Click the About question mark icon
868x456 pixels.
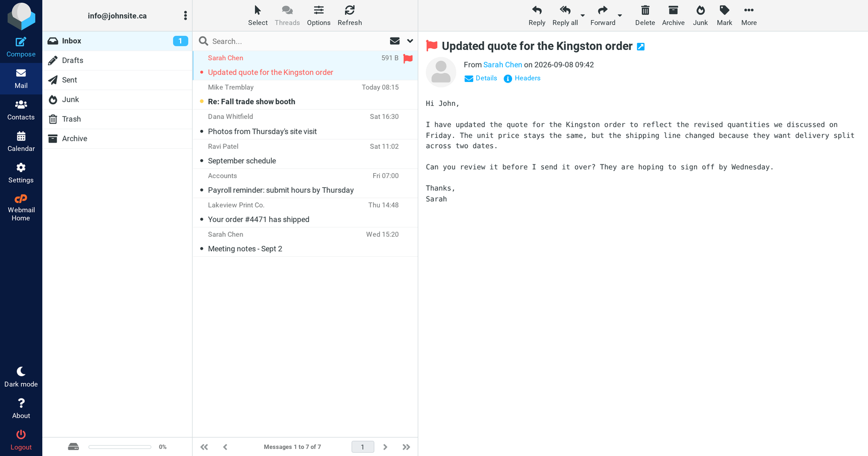point(21,403)
